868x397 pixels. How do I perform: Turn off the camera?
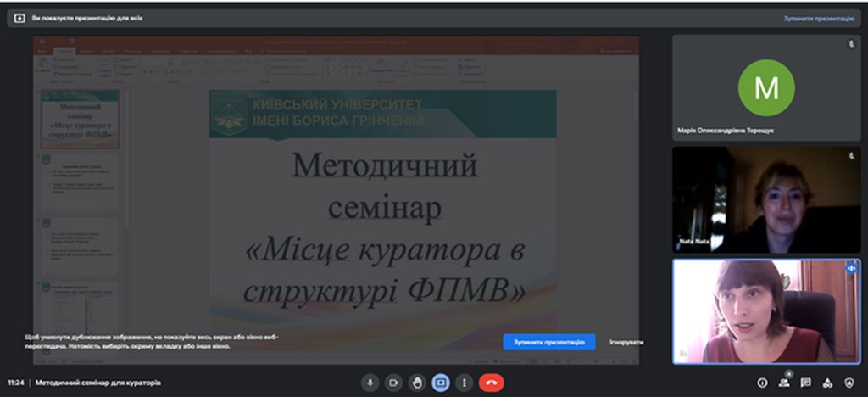tap(393, 383)
